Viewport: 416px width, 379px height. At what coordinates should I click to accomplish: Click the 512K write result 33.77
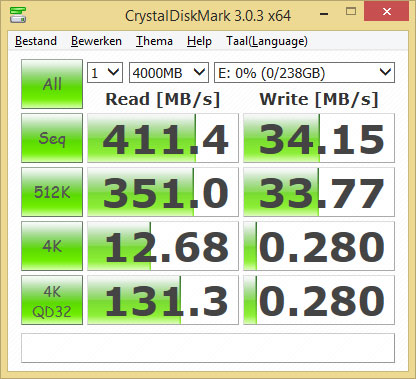click(319, 192)
